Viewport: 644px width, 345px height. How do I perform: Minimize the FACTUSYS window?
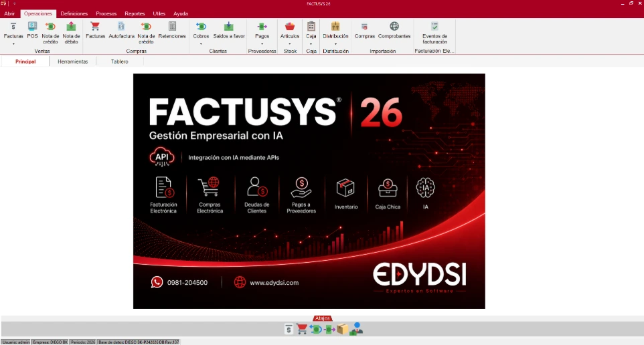[x=623, y=3]
